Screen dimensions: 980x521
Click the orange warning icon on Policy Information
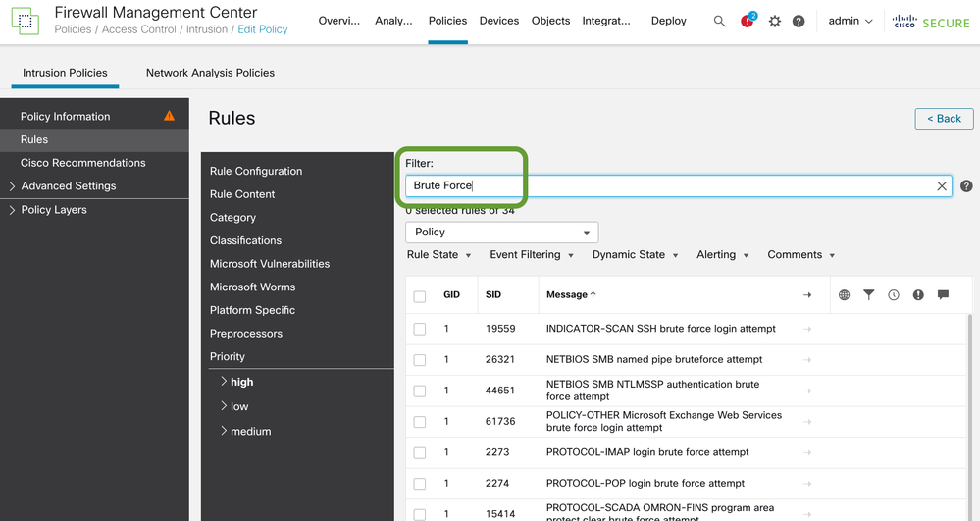169,116
